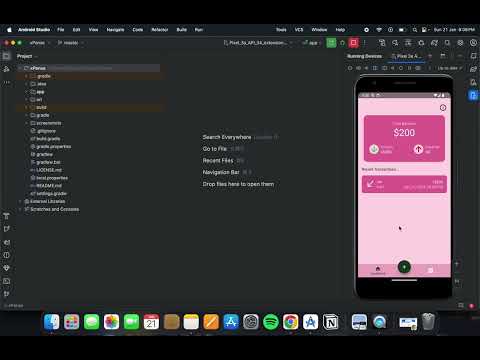The height and width of the screenshot is (360, 480).
Task: Tap the expense up-arrow icon on balance card
Action: click(418, 149)
